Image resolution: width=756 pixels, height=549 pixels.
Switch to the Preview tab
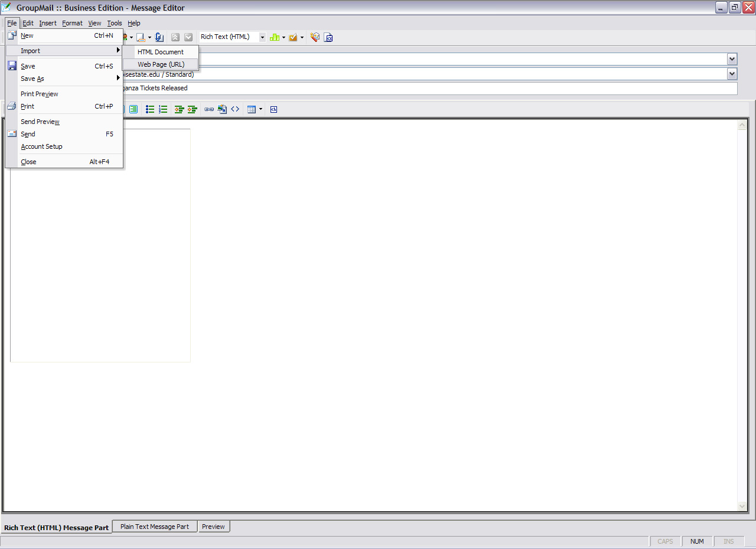tap(213, 527)
